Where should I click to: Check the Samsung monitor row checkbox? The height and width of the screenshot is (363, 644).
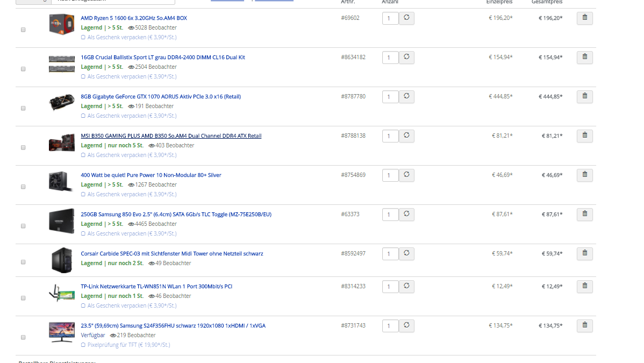click(x=23, y=338)
